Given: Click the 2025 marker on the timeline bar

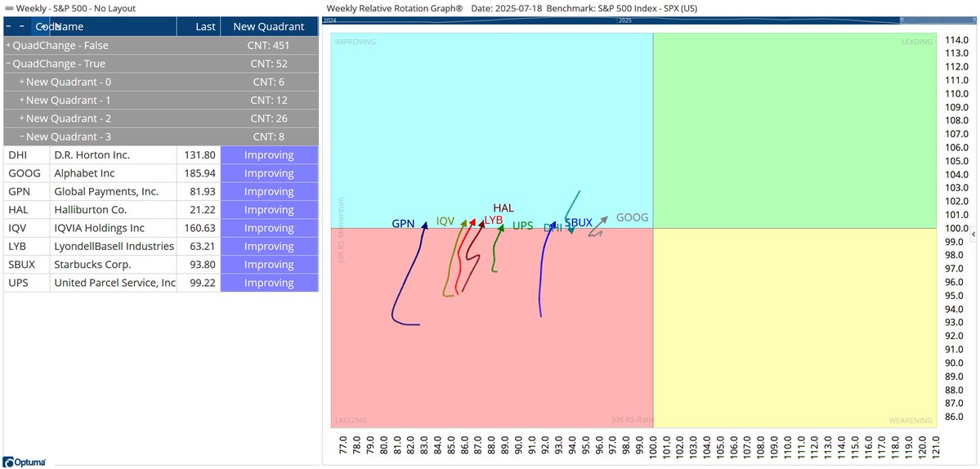Looking at the screenshot, I should point(625,20).
